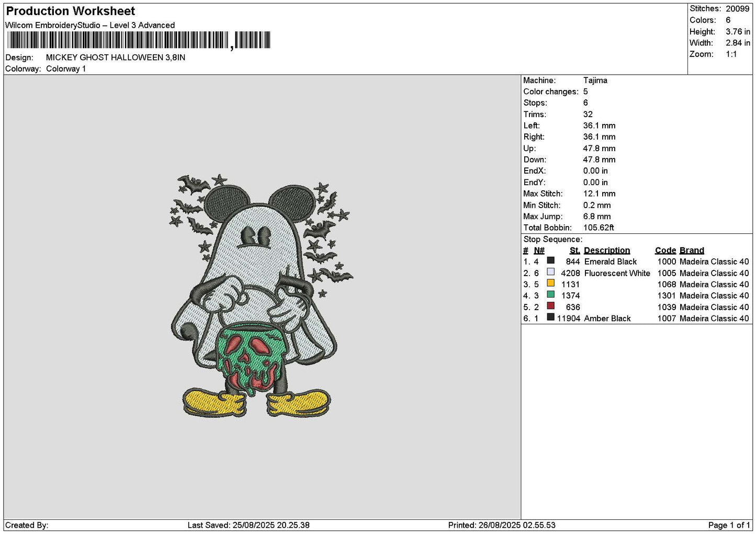The width and height of the screenshot is (756, 534).
Task: Click the Min Stitch value 0.2 mm
Action: pos(597,206)
